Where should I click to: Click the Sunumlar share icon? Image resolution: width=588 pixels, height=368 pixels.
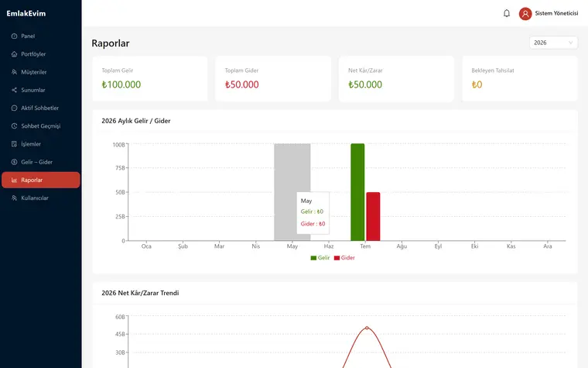[x=14, y=90]
